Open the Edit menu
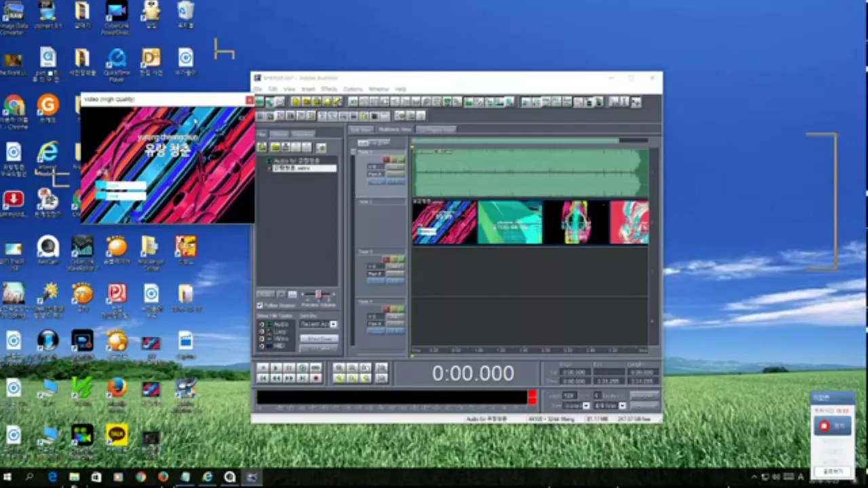 [273, 89]
